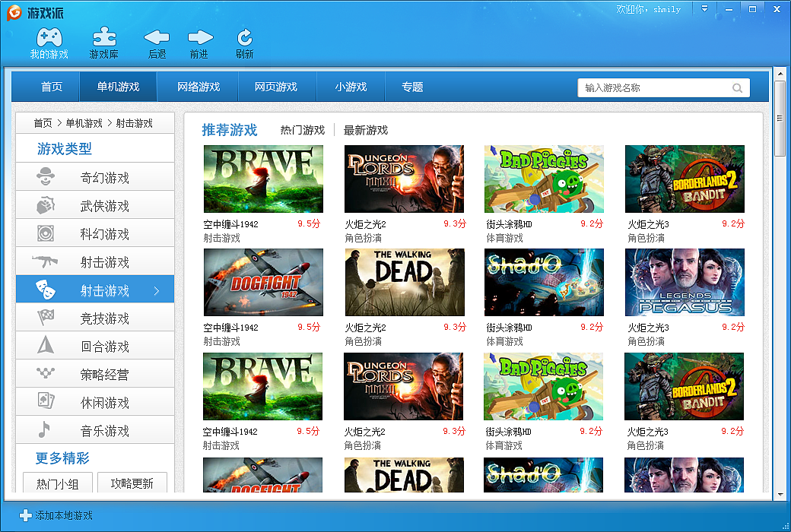This screenshot has width=791, height=532.
Task: Click 添加本地游戏 plus icon
Action: tap(25, 515)
